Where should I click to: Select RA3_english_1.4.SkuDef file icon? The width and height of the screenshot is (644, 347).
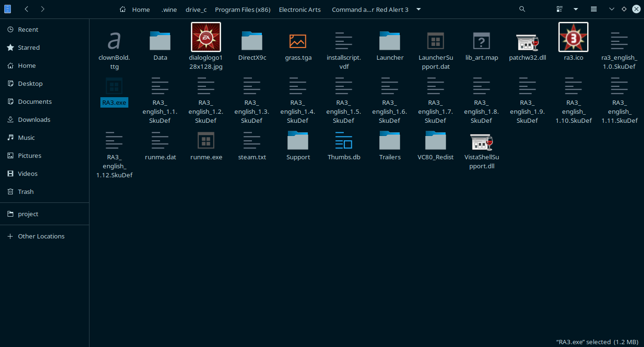coord(298,86)
